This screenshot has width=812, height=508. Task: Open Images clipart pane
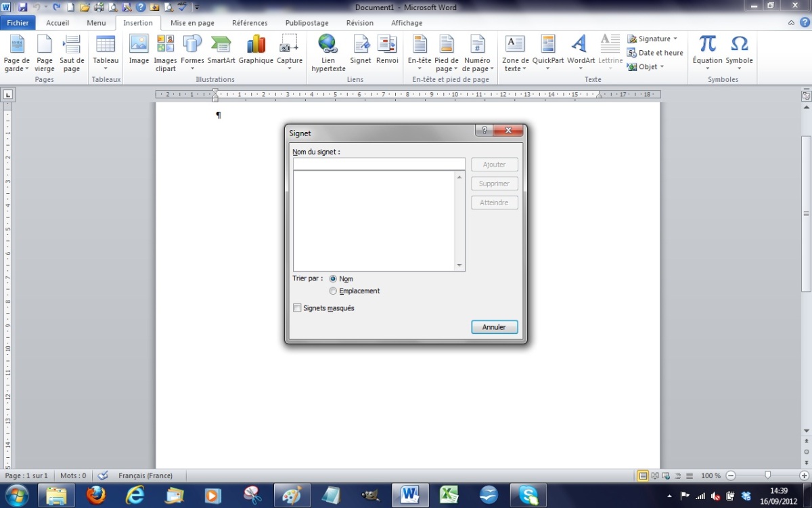pos(165,54)
